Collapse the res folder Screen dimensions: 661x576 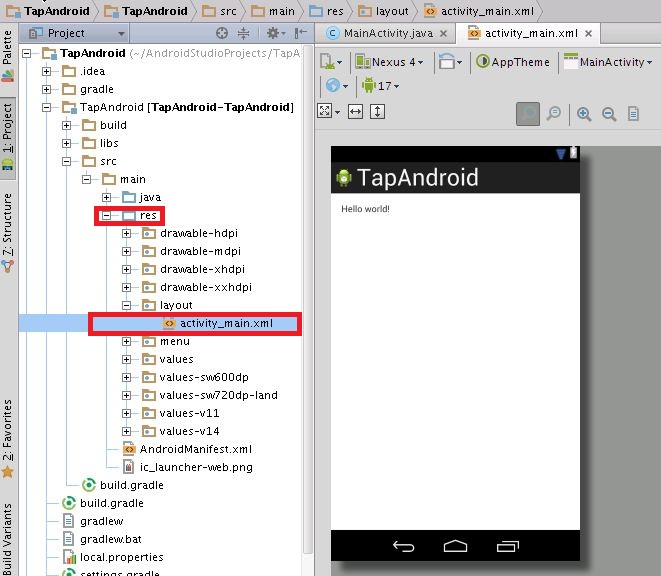[106, 215]
